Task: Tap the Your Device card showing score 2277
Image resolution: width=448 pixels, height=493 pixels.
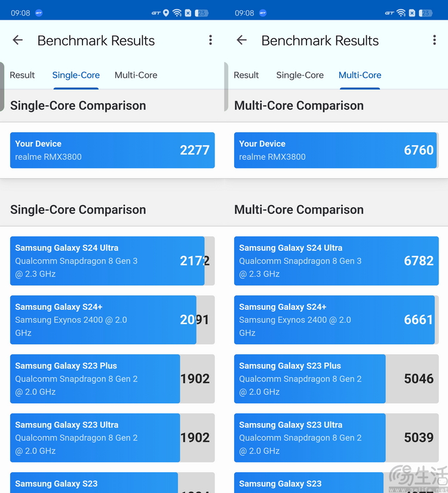Action: click(112, 150)
